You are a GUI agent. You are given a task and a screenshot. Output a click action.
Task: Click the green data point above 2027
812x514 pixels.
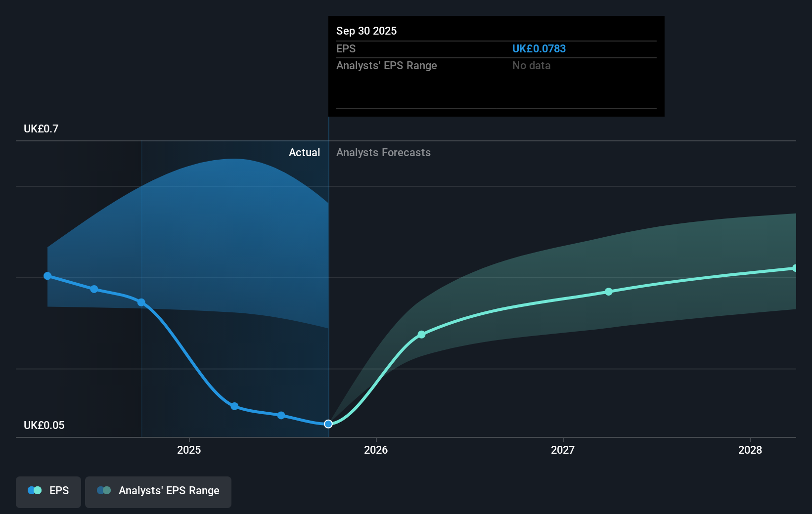coord(608,292)
